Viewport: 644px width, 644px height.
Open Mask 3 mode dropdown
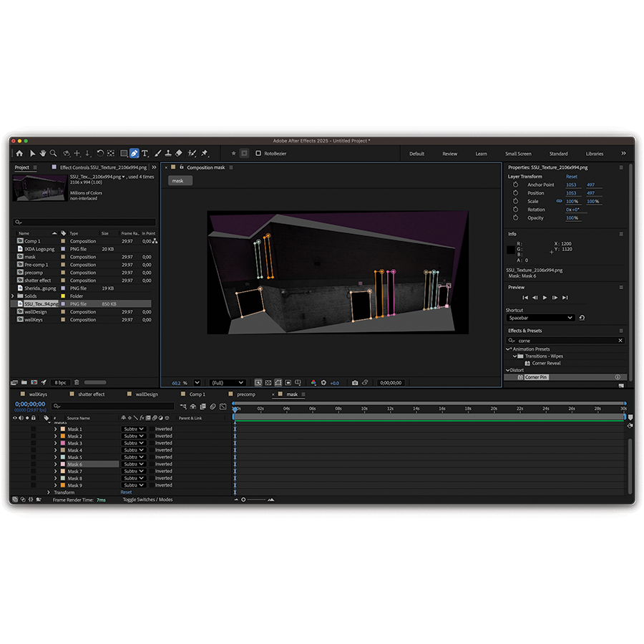[x=133, y=444]
